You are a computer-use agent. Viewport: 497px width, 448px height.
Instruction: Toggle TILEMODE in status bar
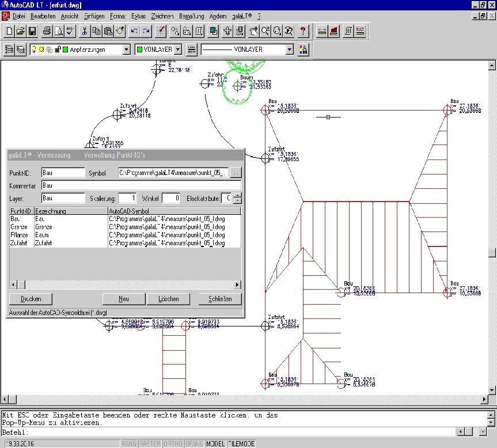click(241, 443)
